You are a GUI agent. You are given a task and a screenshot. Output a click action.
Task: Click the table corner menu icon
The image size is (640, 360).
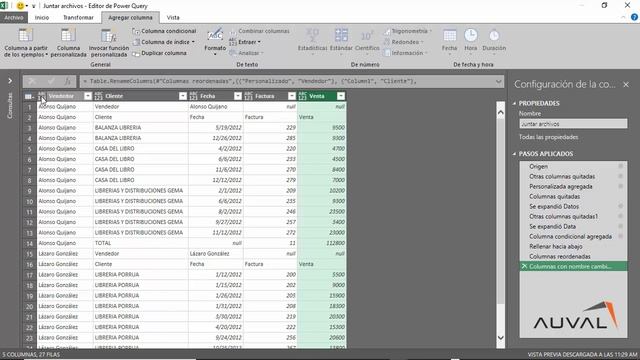[29, 96]
